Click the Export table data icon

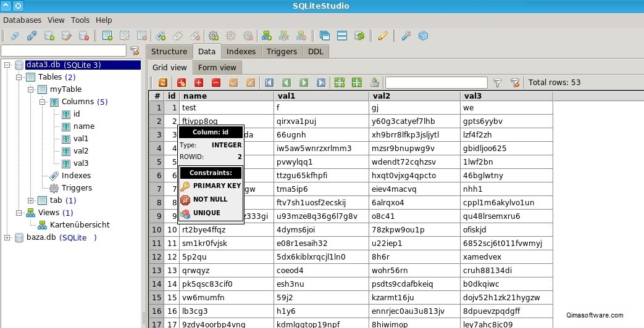pos(374,83)
